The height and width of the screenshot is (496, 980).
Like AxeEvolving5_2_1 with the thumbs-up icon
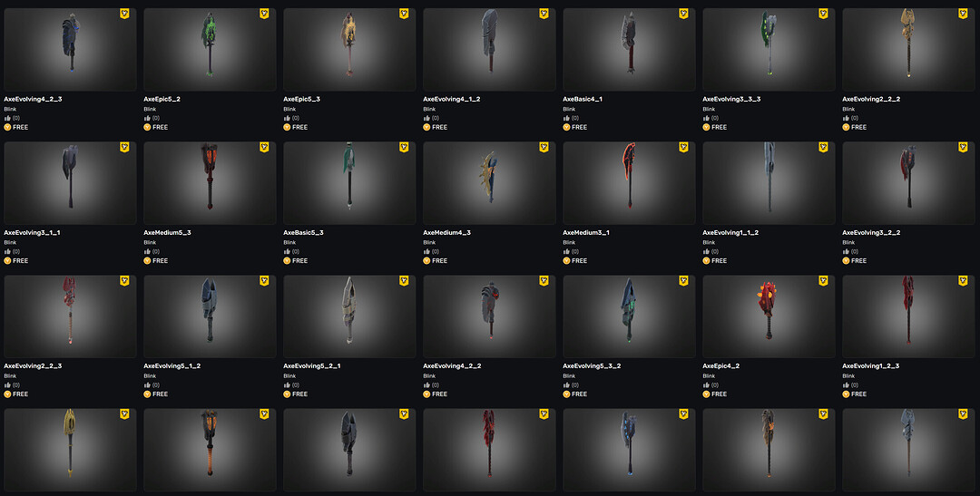tap(287, 385)
